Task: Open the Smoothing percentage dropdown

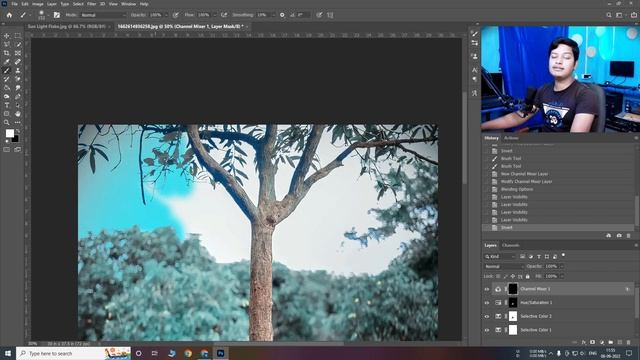Action: (x=273, y=15)
